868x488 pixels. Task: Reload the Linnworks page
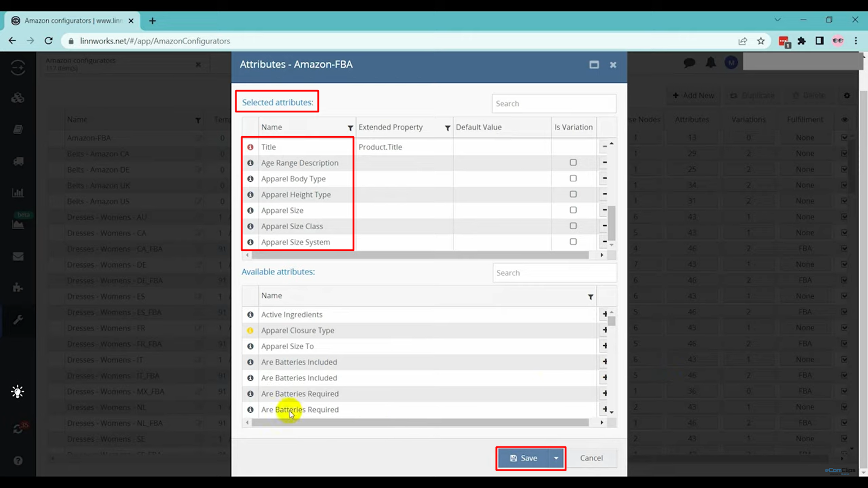[48, 41]
